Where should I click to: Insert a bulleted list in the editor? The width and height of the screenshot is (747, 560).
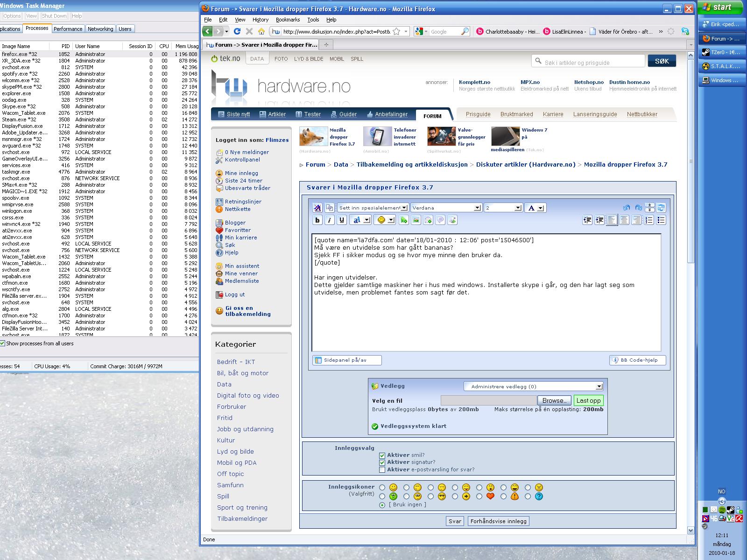coord(661,220)
